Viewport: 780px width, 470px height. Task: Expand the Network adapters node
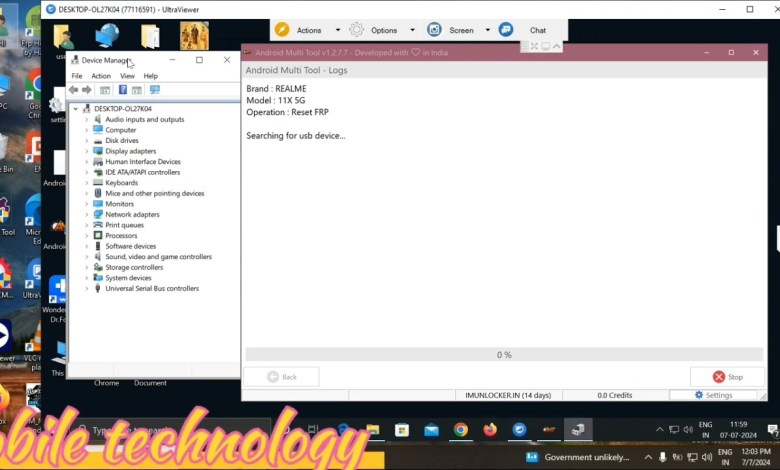(x=87, y=214)
